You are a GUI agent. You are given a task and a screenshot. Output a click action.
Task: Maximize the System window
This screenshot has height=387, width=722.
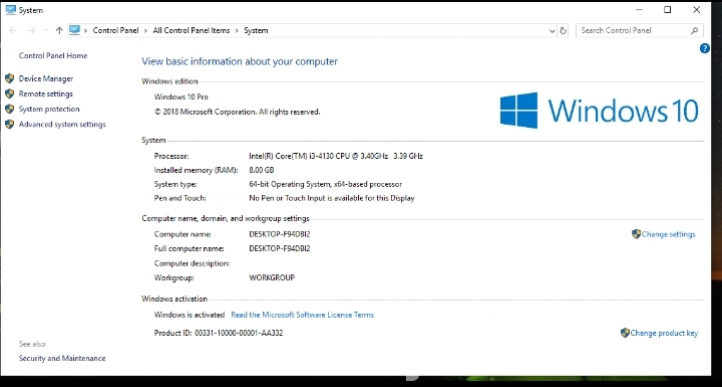667,10
